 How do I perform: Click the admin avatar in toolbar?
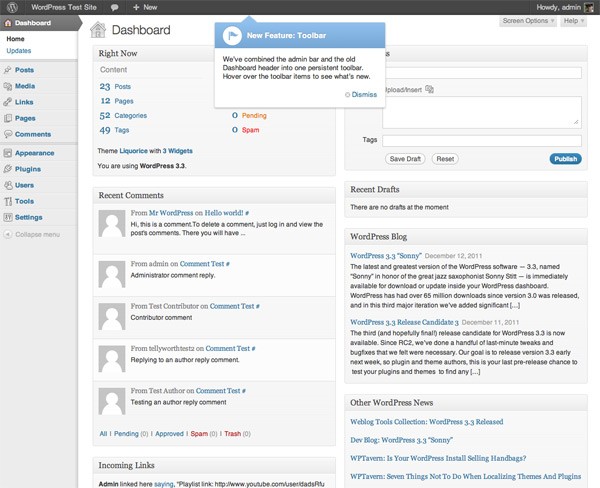coord(589,7)
